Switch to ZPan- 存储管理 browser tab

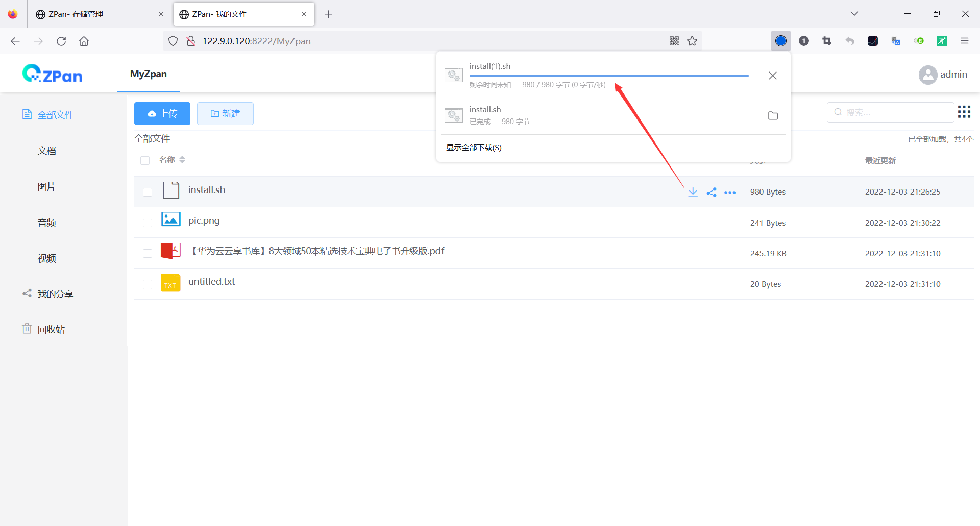point(99,14)
